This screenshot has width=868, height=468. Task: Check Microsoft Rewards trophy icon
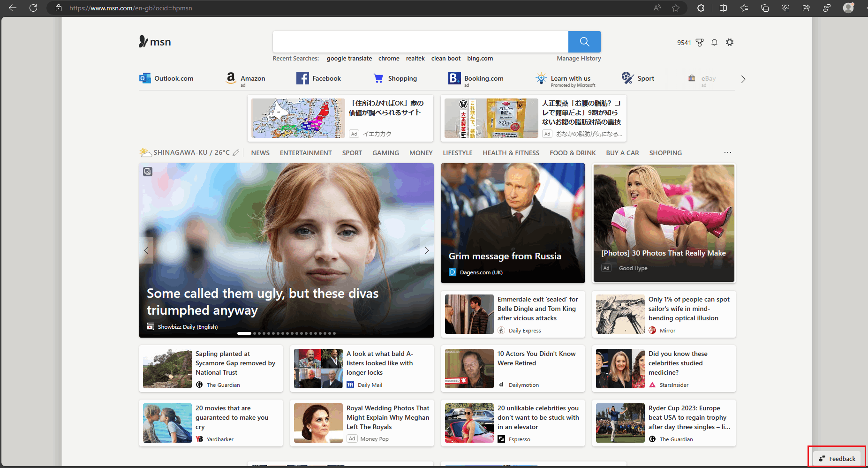point(699,42)
